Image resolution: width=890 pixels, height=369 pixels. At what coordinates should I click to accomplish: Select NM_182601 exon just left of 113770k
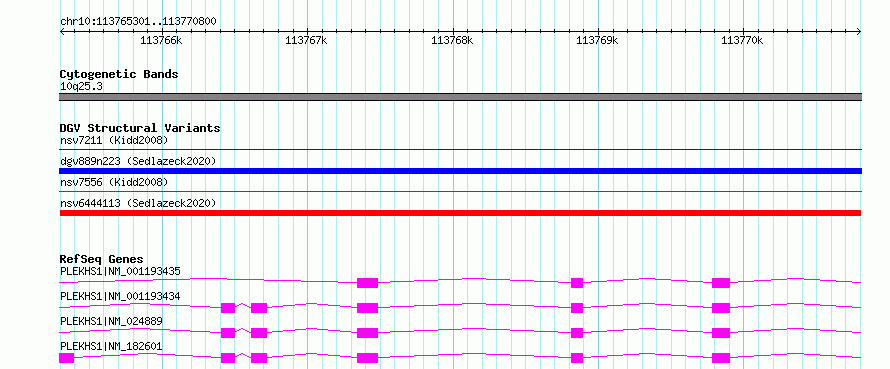(721, 358)
